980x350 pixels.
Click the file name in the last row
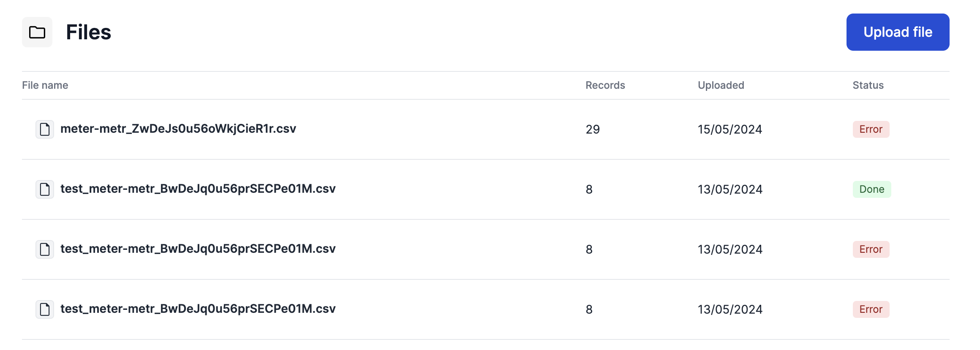click(198, 309)
